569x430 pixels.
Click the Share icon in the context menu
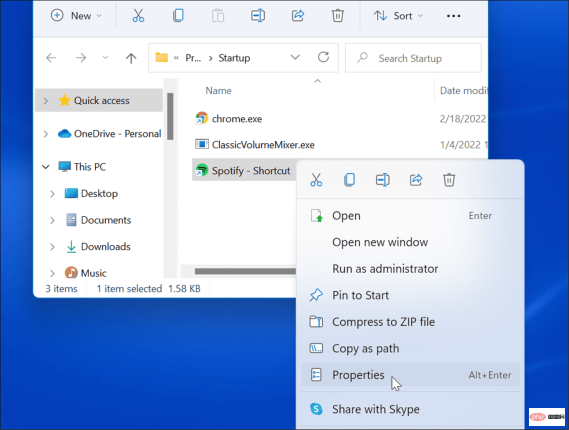pos(416,180)
